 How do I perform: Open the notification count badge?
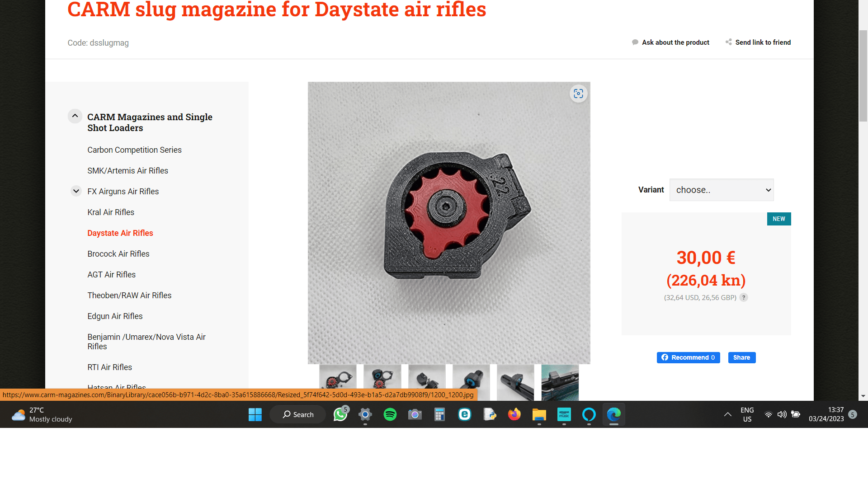[853, 414]
